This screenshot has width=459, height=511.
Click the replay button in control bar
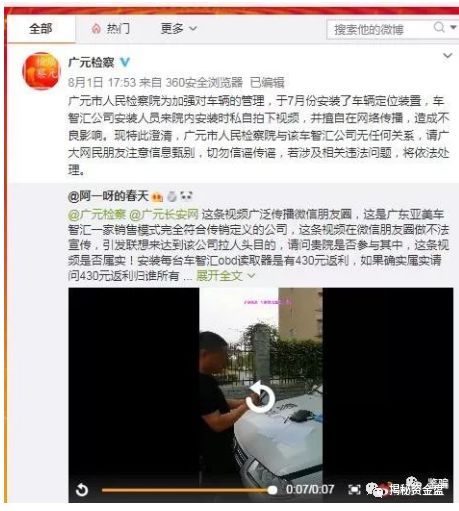pyautogui.click(x=82, y=490)
